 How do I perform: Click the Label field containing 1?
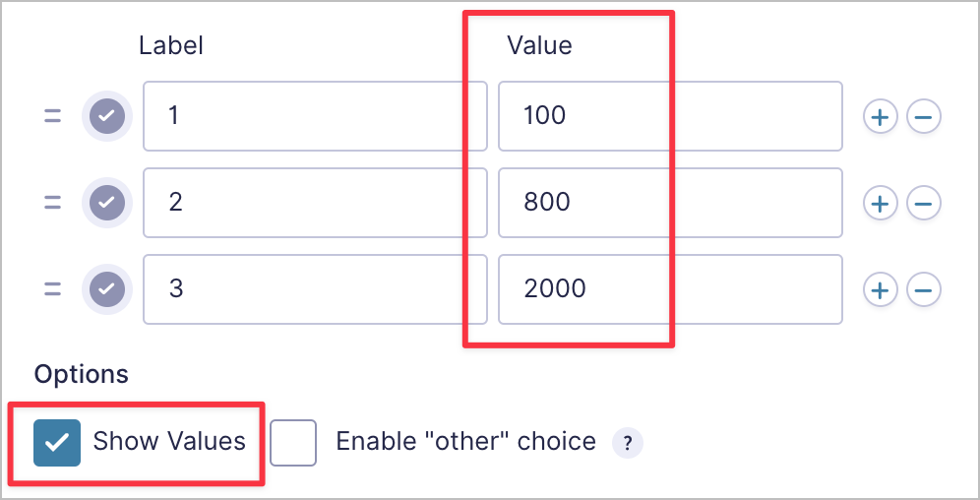pos(315,117)
